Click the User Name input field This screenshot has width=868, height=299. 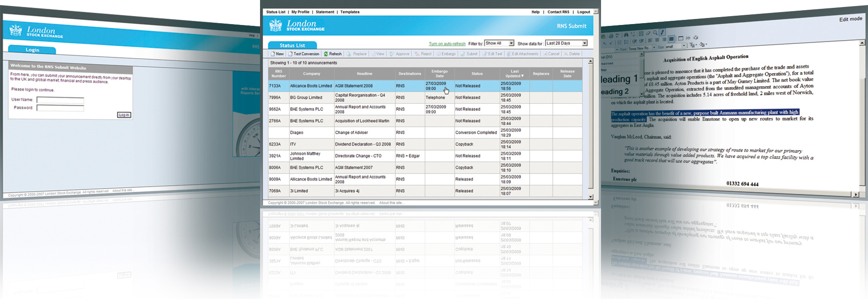point(60,100)
